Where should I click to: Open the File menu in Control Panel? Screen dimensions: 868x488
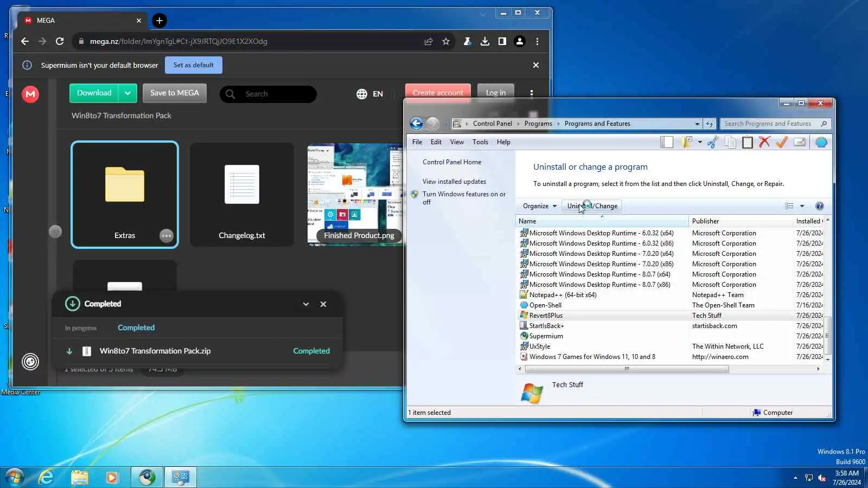point(417,142)
